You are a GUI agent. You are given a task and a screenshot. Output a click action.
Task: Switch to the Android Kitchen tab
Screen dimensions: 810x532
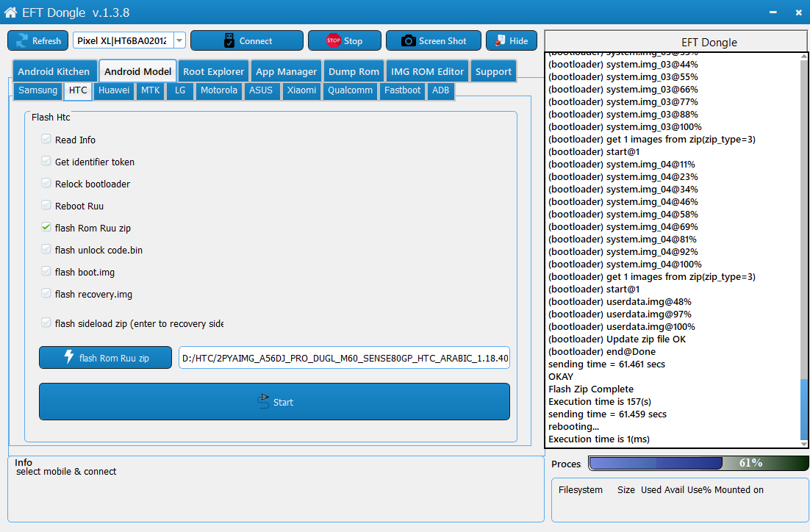54,71
